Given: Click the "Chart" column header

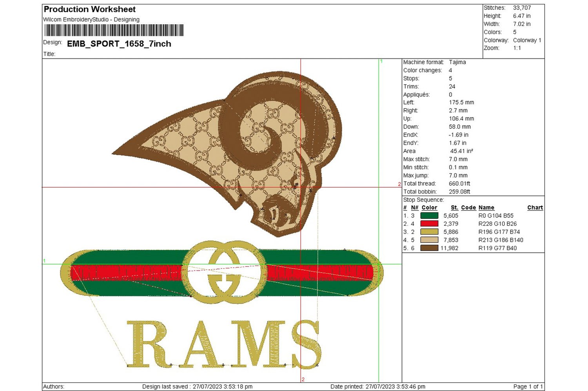Looking at the screenshot, I should pos(535,208).
